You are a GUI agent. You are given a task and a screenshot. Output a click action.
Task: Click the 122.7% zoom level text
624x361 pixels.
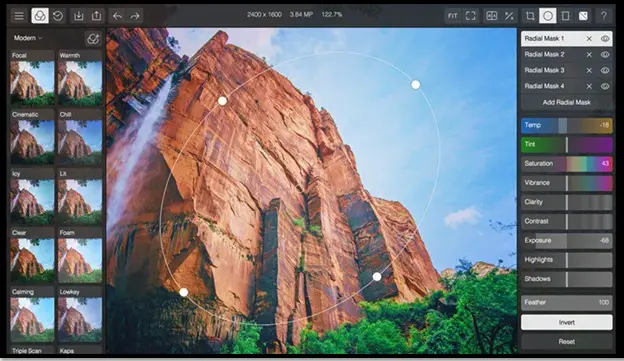(332, 15)
